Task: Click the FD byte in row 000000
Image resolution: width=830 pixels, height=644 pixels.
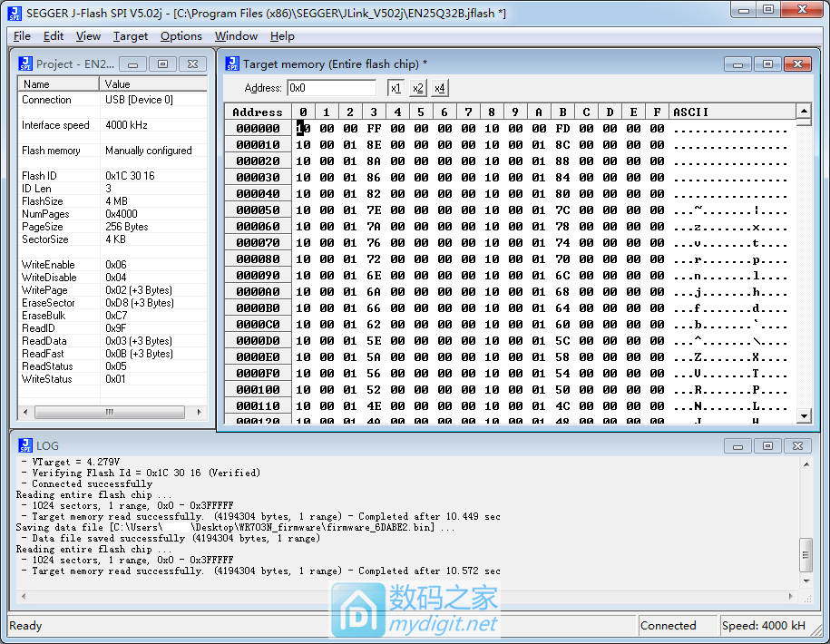Action: 562,129
